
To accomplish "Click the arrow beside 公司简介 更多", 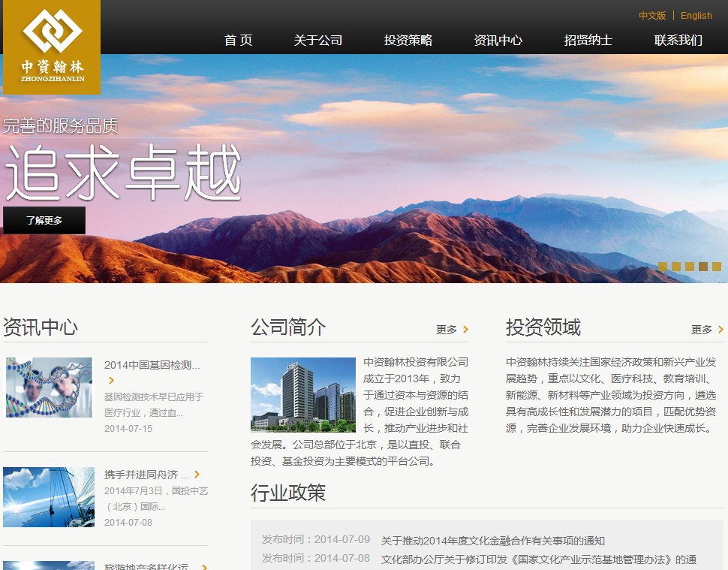I will coord(465,330).
